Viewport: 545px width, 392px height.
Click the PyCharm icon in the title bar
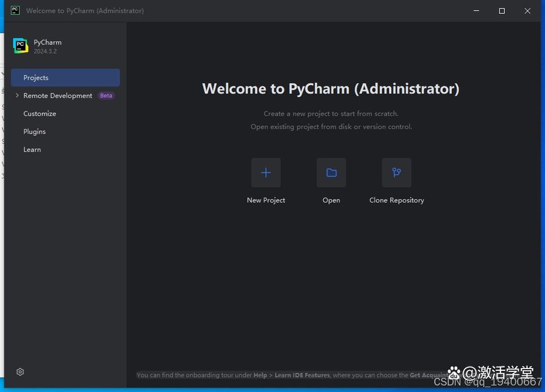point(14,10)
